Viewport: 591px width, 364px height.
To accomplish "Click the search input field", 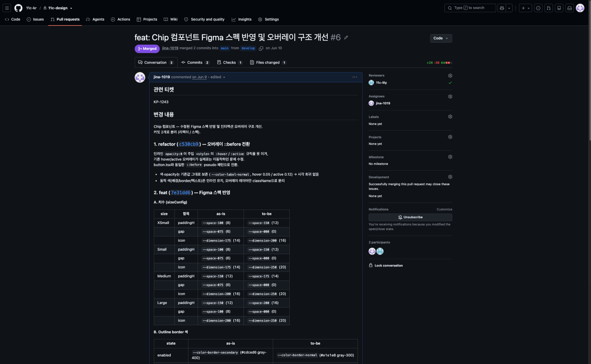I will pyautogui.click(x=470, y=8).
